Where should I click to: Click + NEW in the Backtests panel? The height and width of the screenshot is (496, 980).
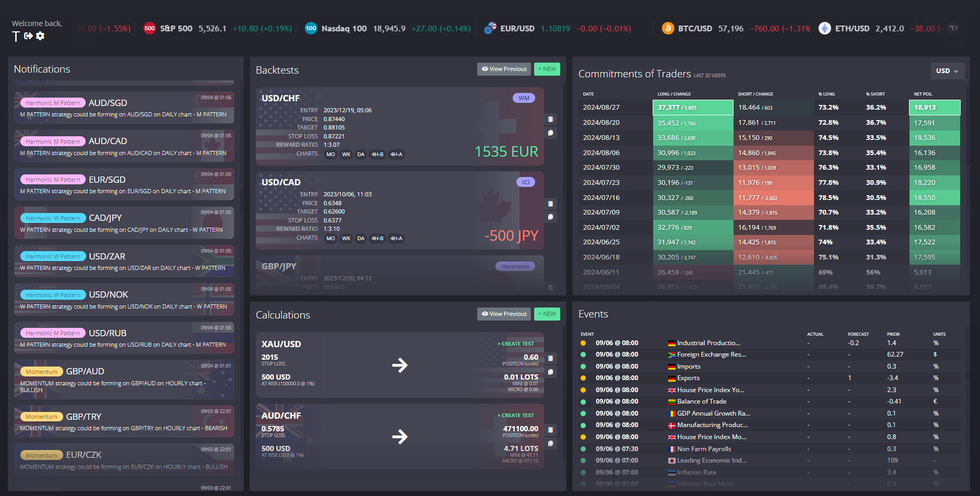(547, 68)
